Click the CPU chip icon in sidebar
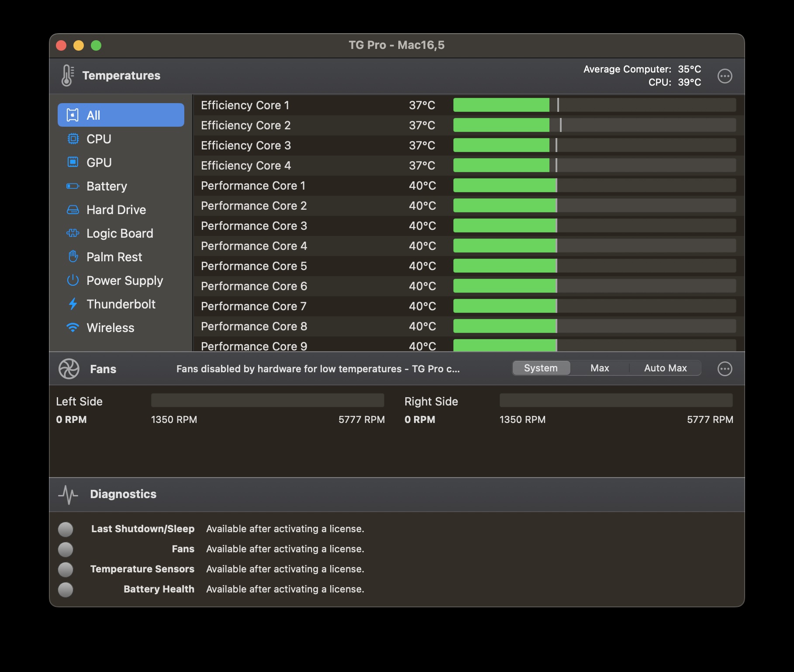Viewport: 794px width, 672px height. click(72, 139)
